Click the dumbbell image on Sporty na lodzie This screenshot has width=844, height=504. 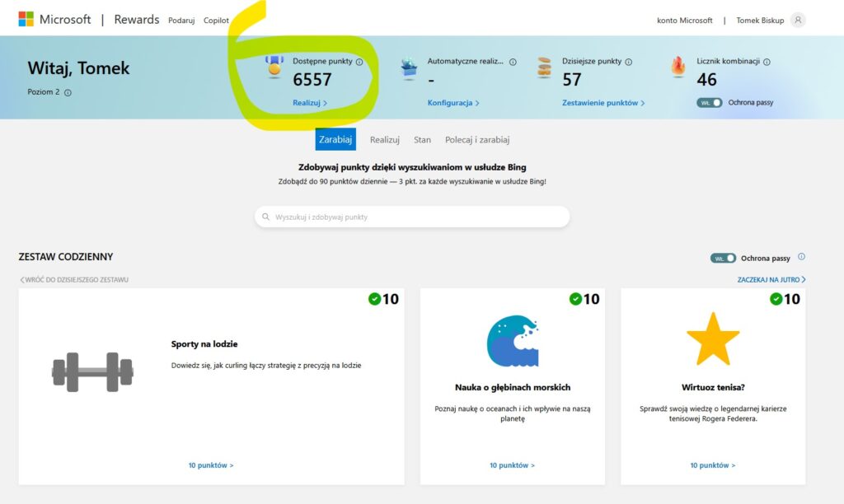(92, 371)
